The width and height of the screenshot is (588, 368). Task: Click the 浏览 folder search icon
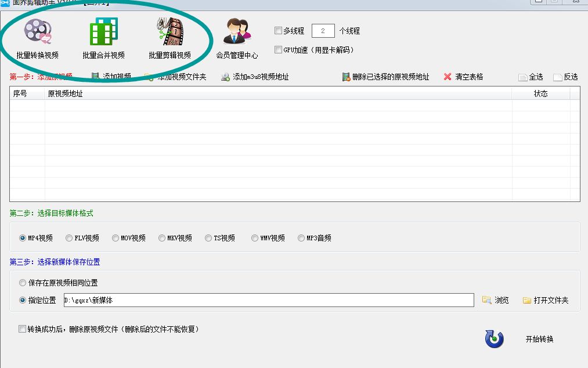pos(487,300)
